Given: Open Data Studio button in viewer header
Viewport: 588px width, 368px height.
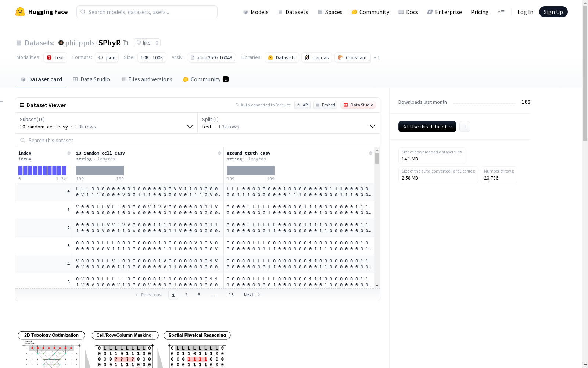Looking at the screenshot, I should (x=358, y=105).
